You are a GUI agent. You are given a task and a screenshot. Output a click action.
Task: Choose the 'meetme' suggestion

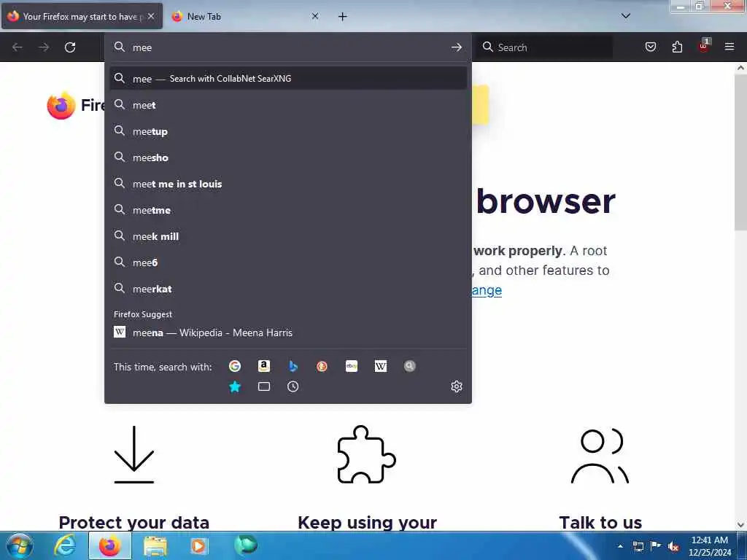tap(287, 209)
